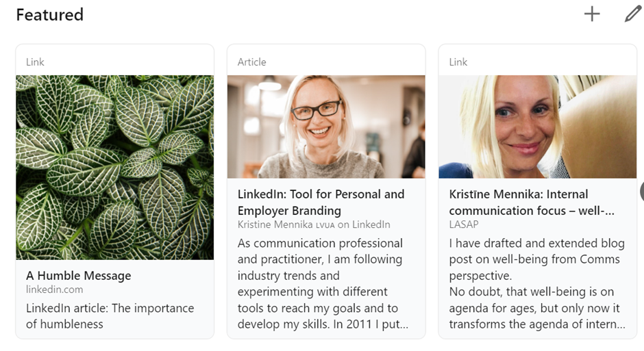644x351 pixels.
Task: Click the 'Featured' section heading
Action: (x=50, y=15)
